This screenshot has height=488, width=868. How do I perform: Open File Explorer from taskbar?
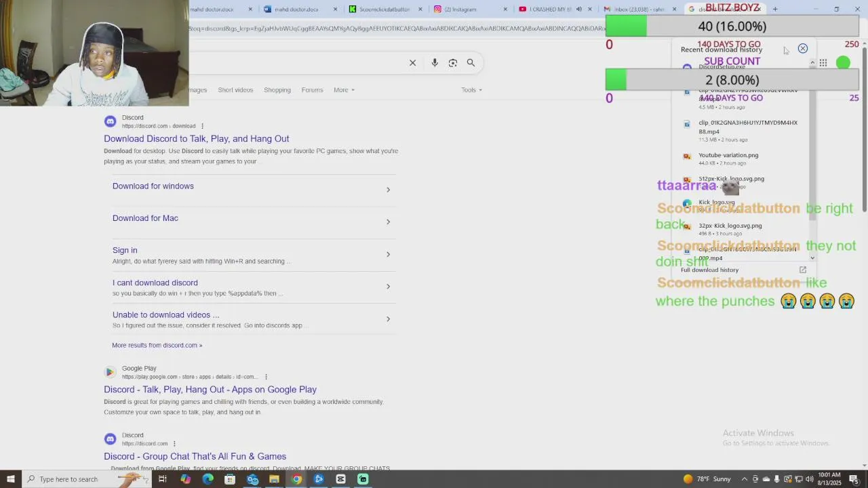click(274, 479)
